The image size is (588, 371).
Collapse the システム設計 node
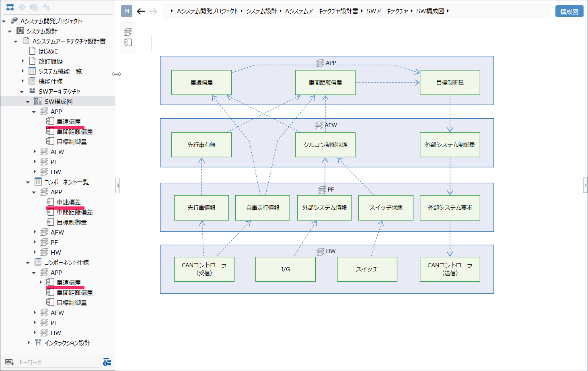(x=10, y=31)
